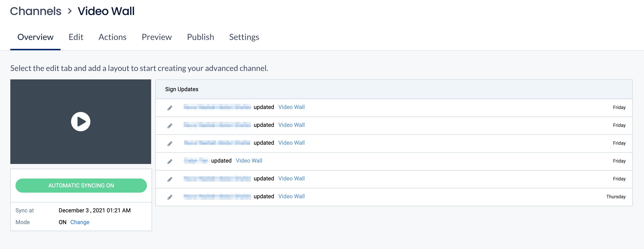Open the Video Wall link in the third update row

(291, 143)
